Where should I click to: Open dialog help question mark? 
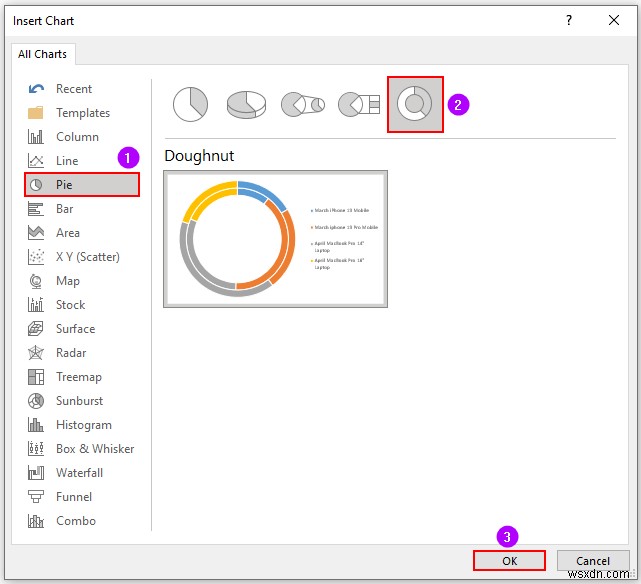(569, 20)
